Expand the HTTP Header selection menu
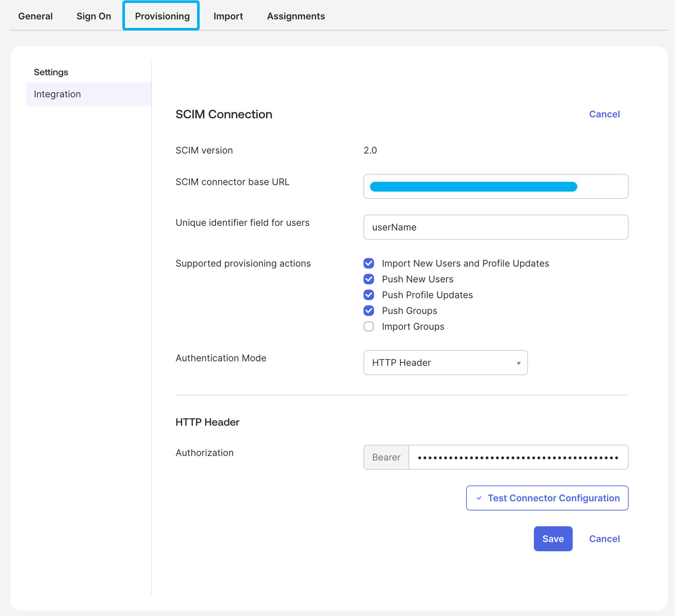The image size is (675, 616). [x=518, y=363]
